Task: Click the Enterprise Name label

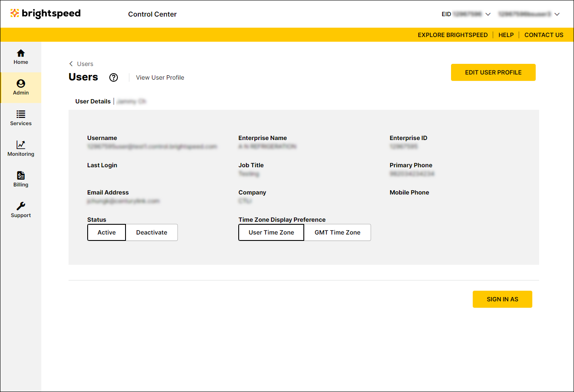Action: 263,138
